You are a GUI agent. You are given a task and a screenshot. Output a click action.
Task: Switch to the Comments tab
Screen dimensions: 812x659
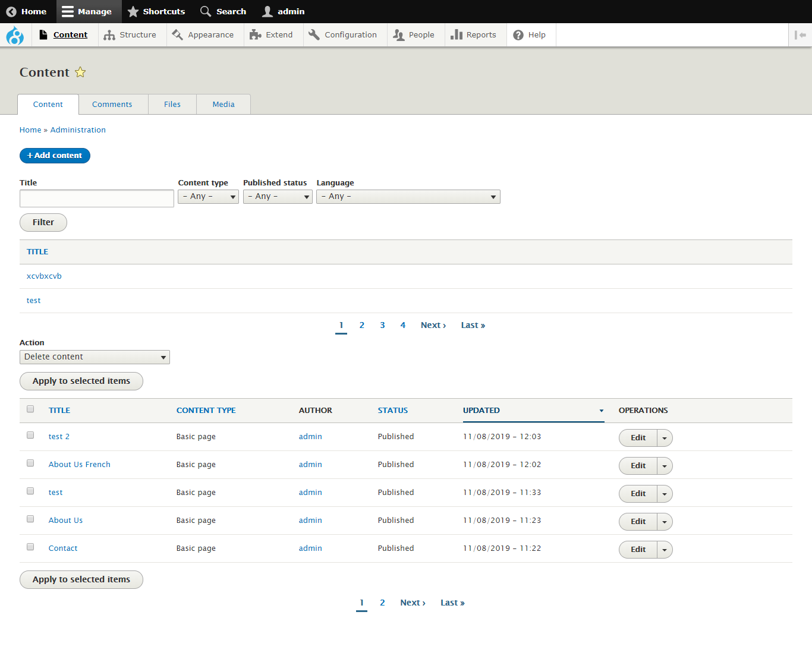pyautogui.click(x=112, y=105)
